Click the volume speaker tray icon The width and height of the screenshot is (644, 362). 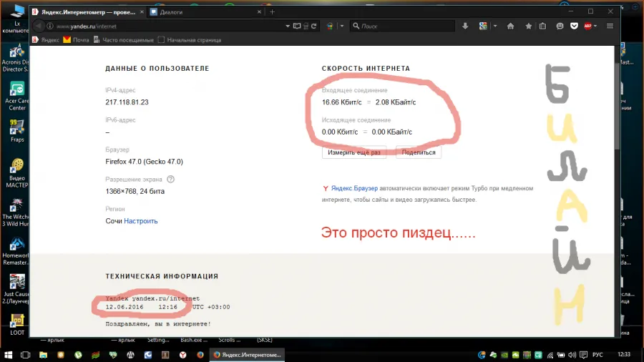[572, 355]
